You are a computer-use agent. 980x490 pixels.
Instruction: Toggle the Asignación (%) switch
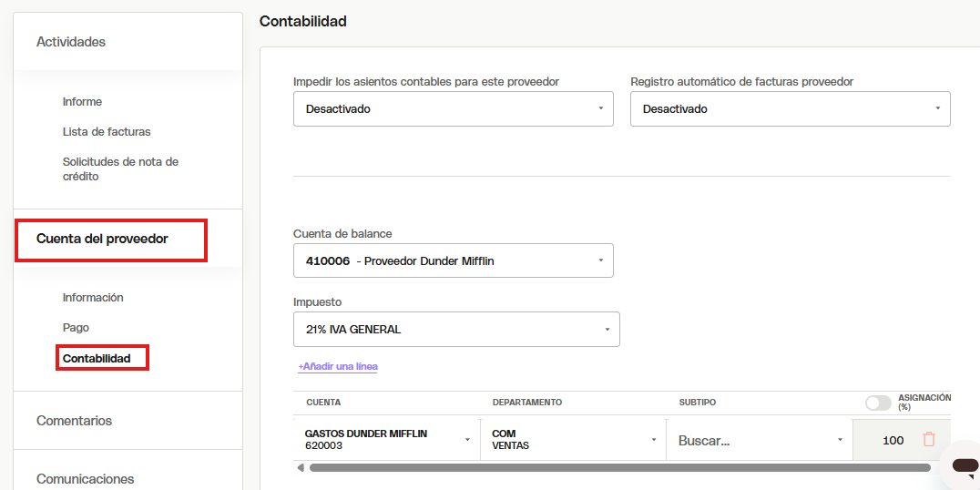878,403
